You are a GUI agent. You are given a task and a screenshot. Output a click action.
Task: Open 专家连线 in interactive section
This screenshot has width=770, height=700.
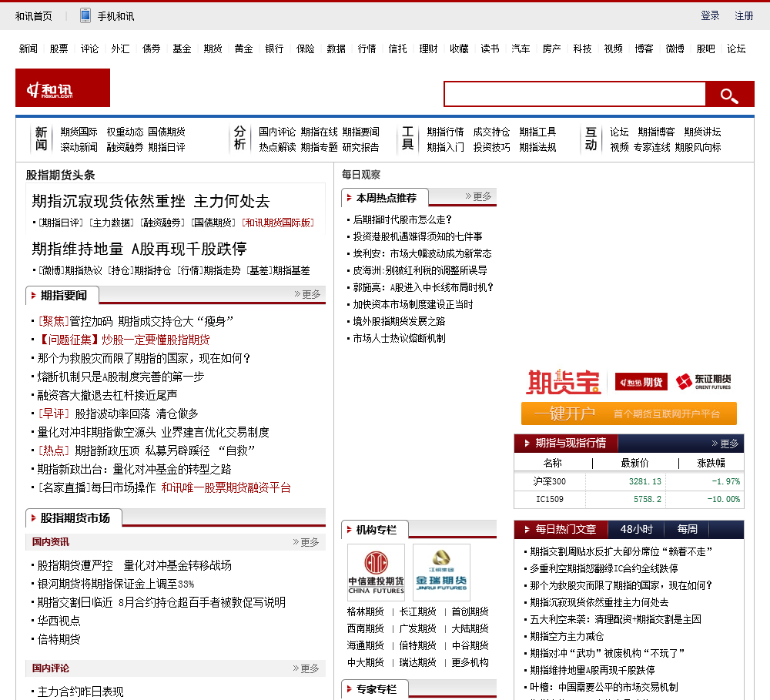pos(651,147)
